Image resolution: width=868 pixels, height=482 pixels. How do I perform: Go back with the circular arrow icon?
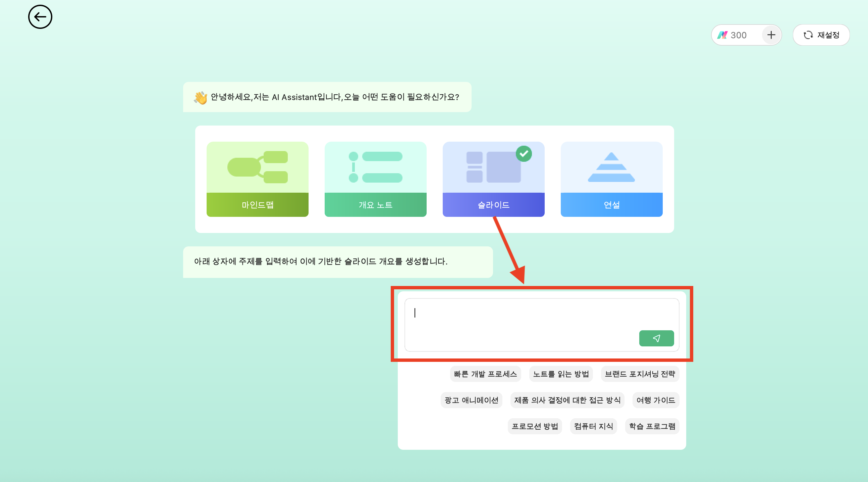(40, 17)
